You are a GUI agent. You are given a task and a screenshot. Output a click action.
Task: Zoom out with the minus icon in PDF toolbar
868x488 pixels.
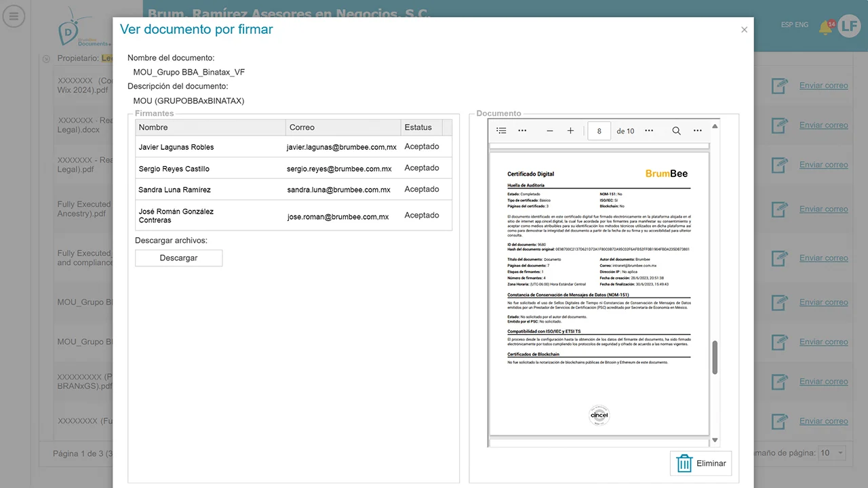pos(550,131)
